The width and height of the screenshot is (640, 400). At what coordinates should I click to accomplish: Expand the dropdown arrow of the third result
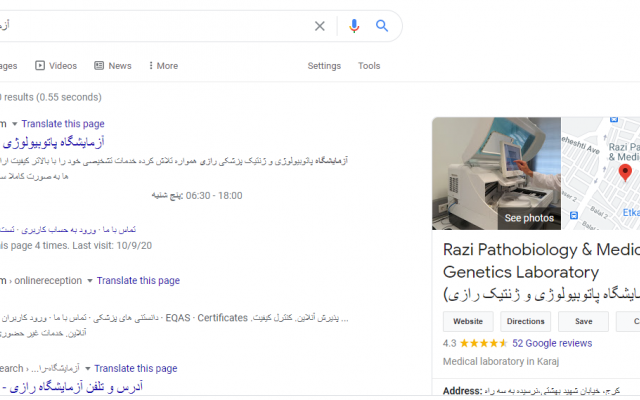click(x=87, y=369)
